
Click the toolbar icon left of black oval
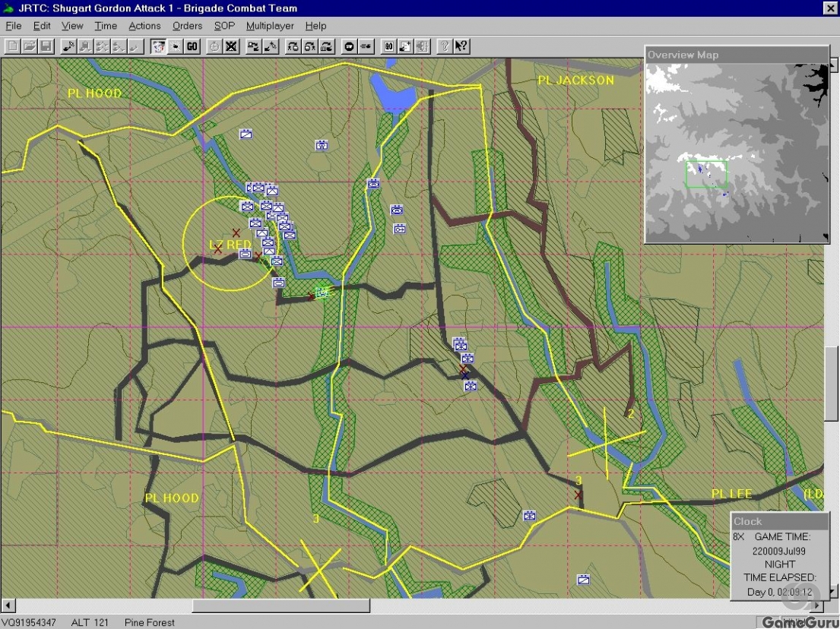coord(326,46)
